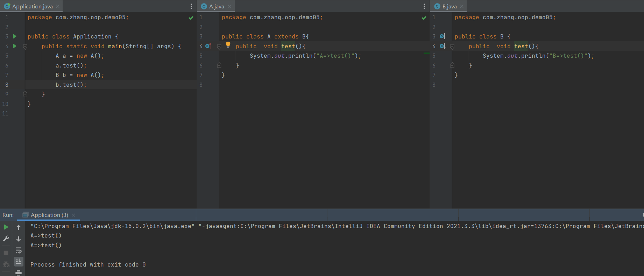The image size is (644, 276).
Task: Click 'public class A extends B{' declaration
Action: pyautogui.click(x=266, y=37)
